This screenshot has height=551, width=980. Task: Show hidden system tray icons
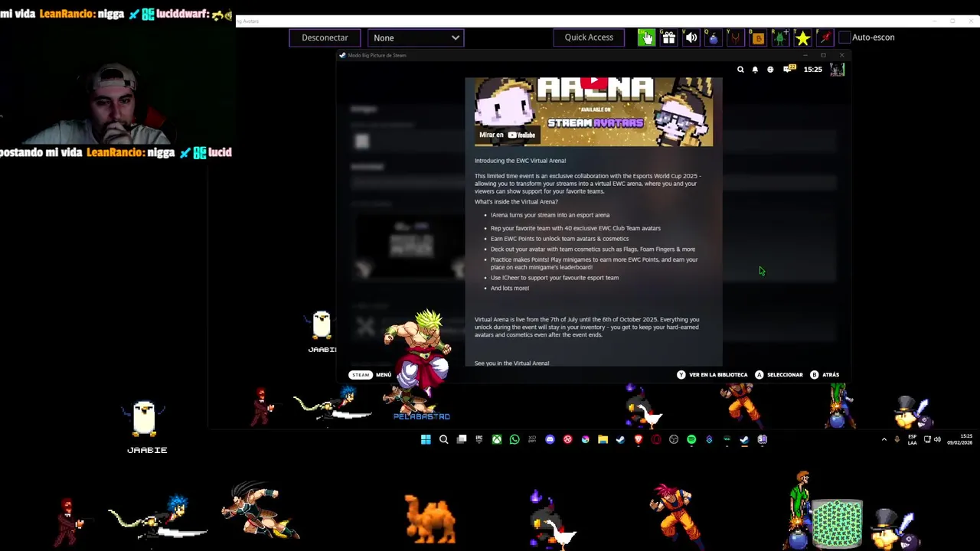(x=884, y=439)
